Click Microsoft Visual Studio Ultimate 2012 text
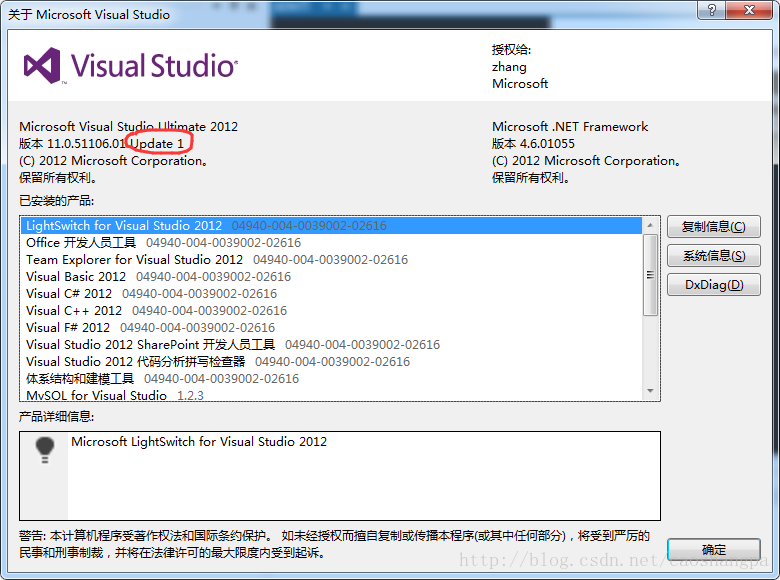 pyautogui.click(x=128, y=126)
